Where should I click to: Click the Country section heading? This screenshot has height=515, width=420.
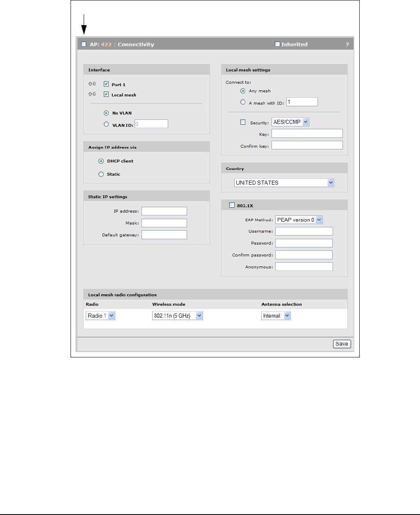[235, 169]
